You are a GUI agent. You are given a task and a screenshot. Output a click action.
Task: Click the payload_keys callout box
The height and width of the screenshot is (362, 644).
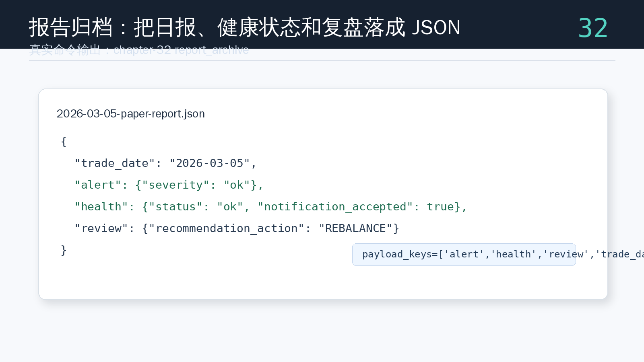[x=464, y=255]
